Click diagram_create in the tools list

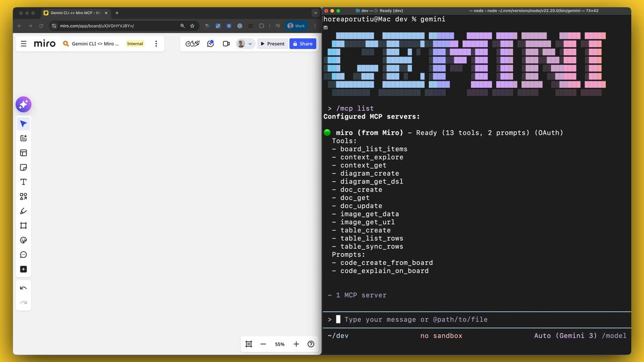(369, 173)
